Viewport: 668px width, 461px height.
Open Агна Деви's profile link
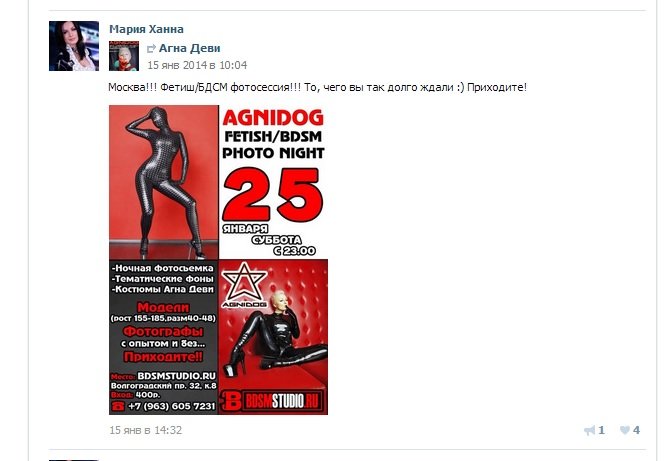pyautogui.click(x=190, y=48)
